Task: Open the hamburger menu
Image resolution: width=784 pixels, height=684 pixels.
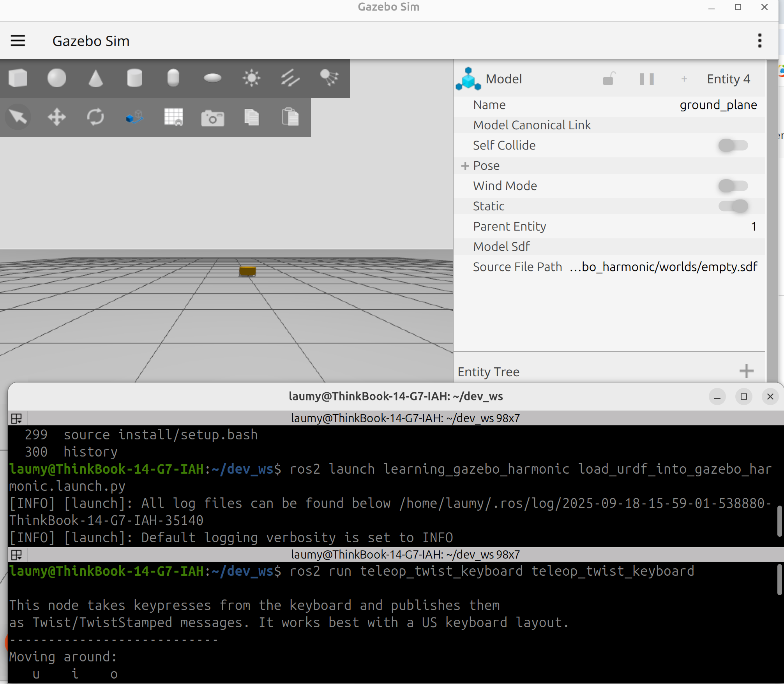Action: tap(18, 41)
